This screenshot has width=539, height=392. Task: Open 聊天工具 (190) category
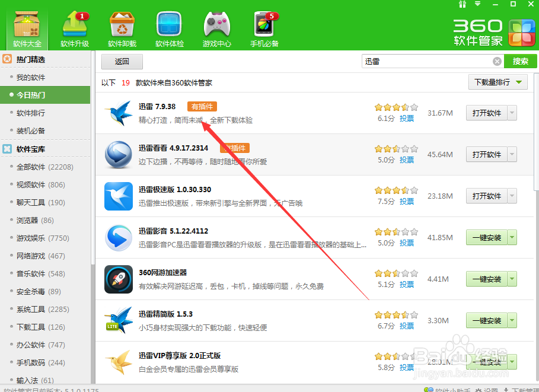point(45,203)
